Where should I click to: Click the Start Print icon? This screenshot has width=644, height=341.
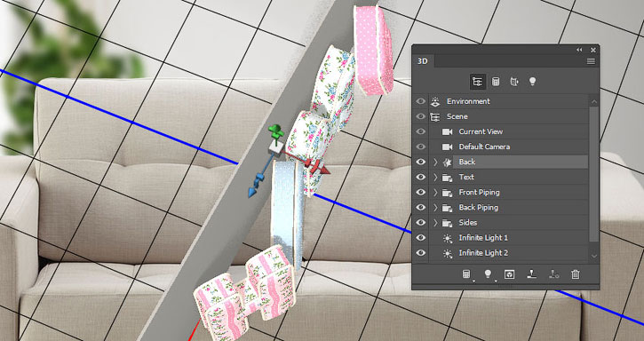[x=531, y=274]
